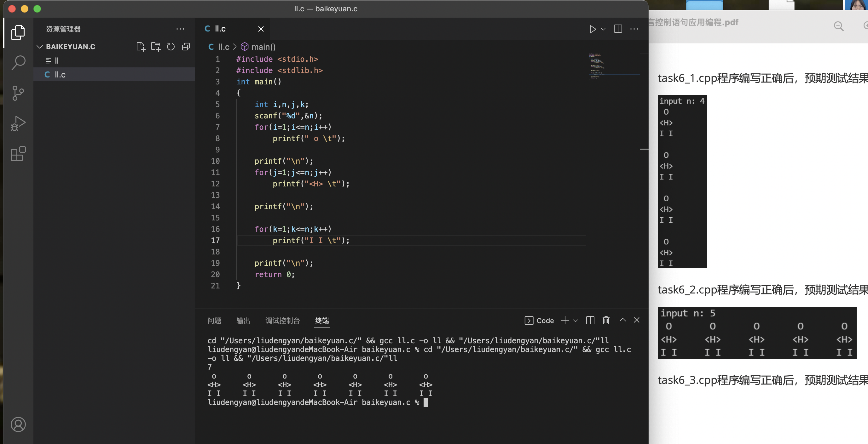Image resolution: width=868 pixels, height=444 pixels.
Task: Switch to the 调试控制台 tab
Action: 282,321
